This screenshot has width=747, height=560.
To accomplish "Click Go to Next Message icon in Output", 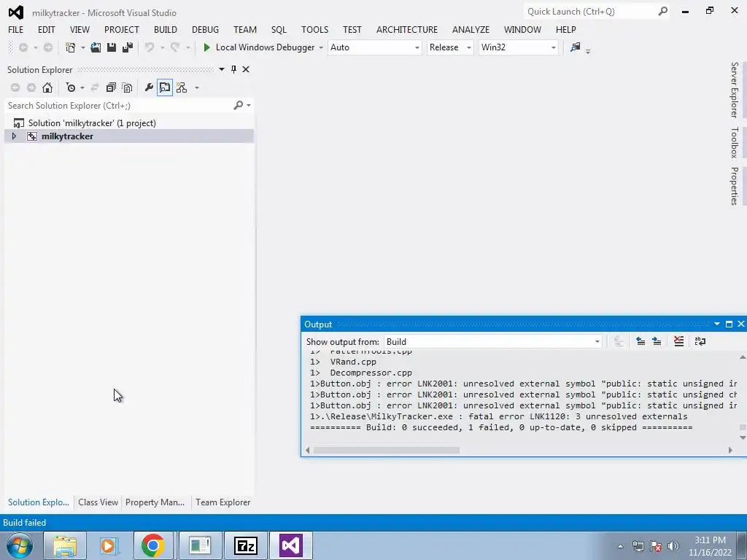I will click(657, 341).
